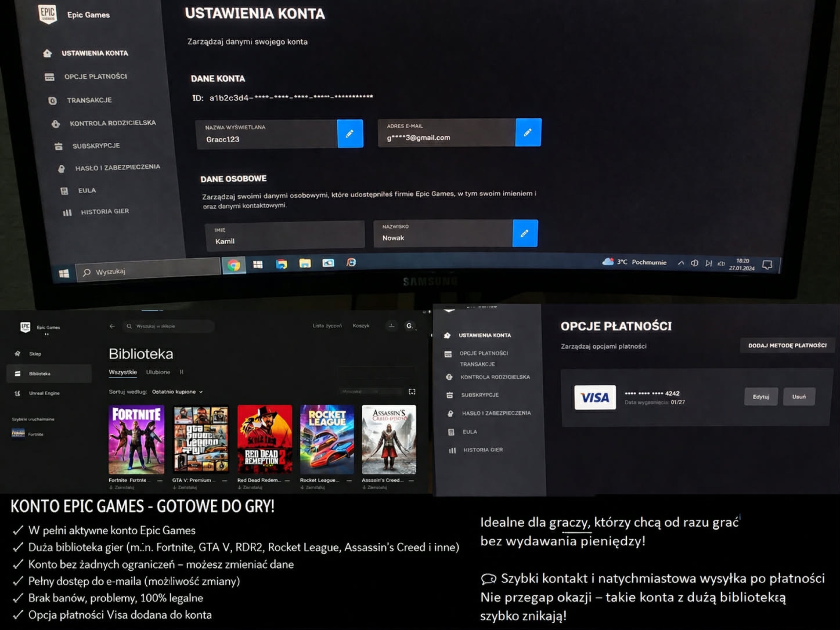The image size is (840, 630).
Task: Click the download icon in library header
Action: (391, 326)
